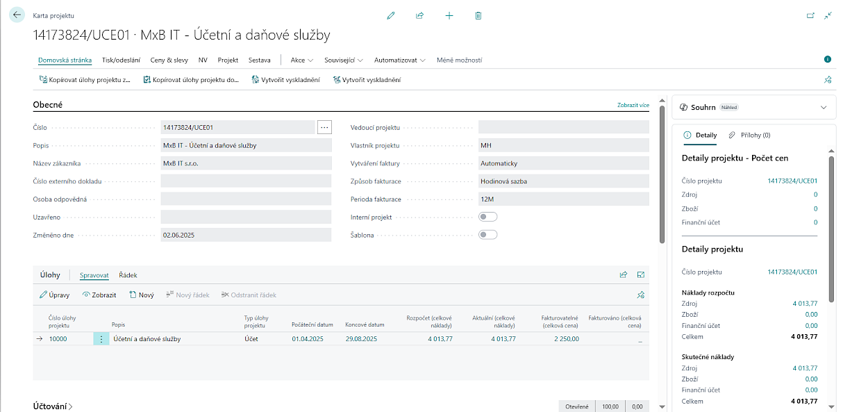Open the Ceny & slevy tab
868x412 pixels.
coord(169,60)
